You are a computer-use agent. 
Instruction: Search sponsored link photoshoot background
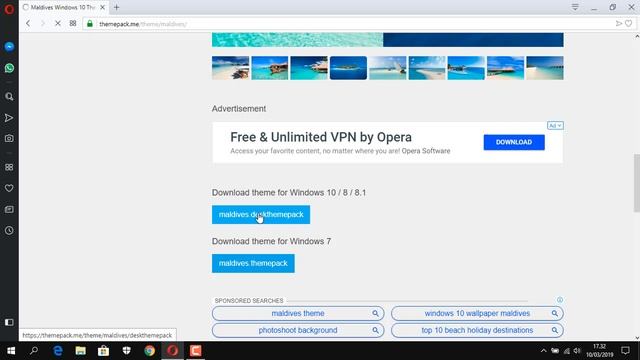click(x=298, y=330)
